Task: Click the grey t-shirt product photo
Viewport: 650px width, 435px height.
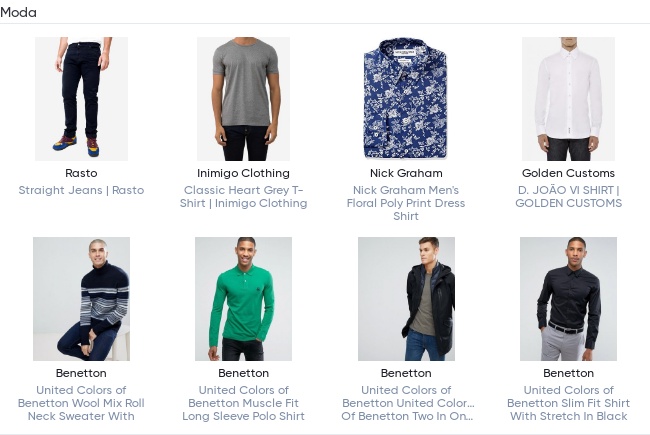Action: pos(243,99)
